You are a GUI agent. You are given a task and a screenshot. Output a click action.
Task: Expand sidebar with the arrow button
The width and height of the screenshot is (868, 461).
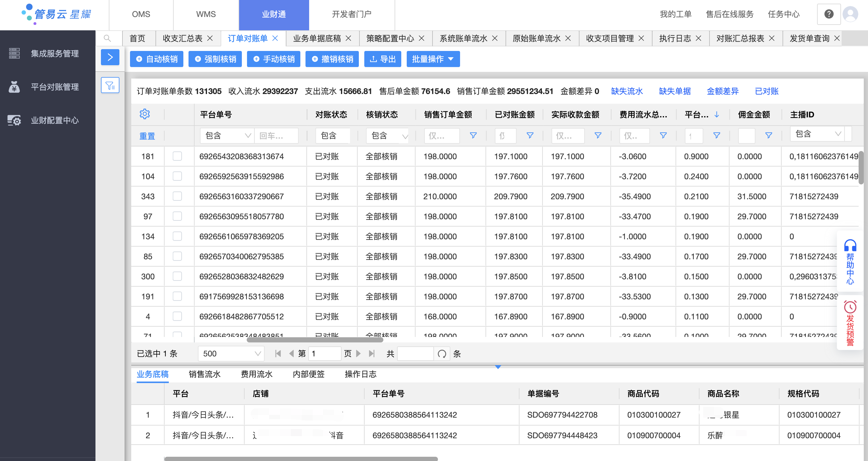pos(110,57)
